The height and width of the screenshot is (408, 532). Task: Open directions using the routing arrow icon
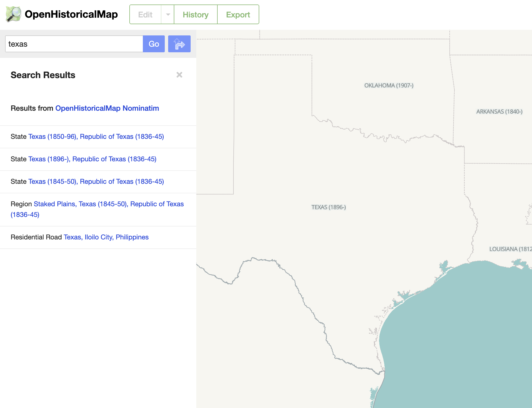click(179, 44)
